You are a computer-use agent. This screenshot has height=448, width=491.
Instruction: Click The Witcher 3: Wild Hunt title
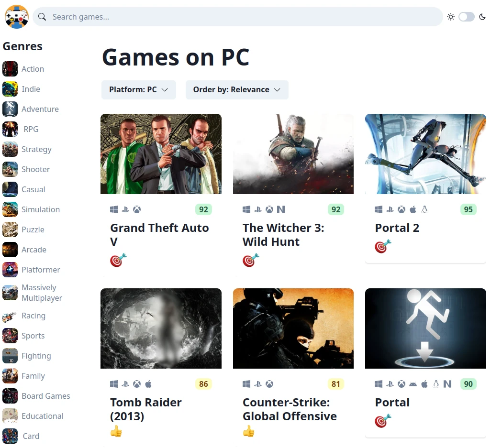click(283, 235)
